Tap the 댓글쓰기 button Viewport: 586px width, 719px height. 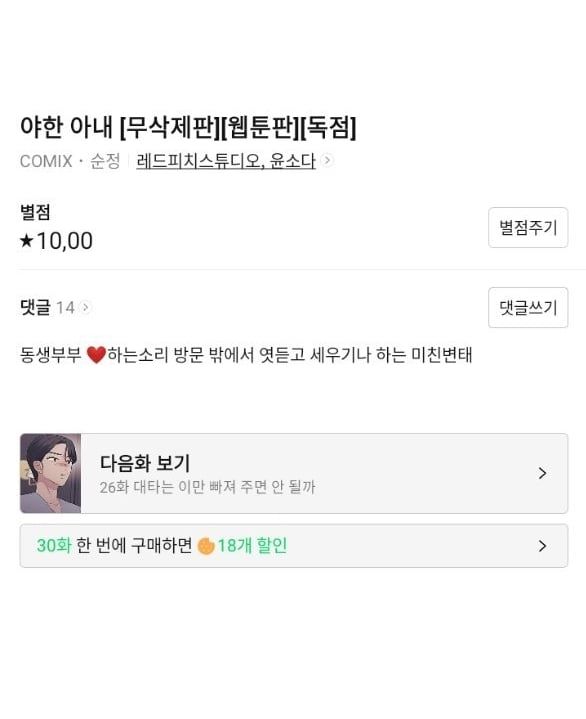click(x=528, y=307)
